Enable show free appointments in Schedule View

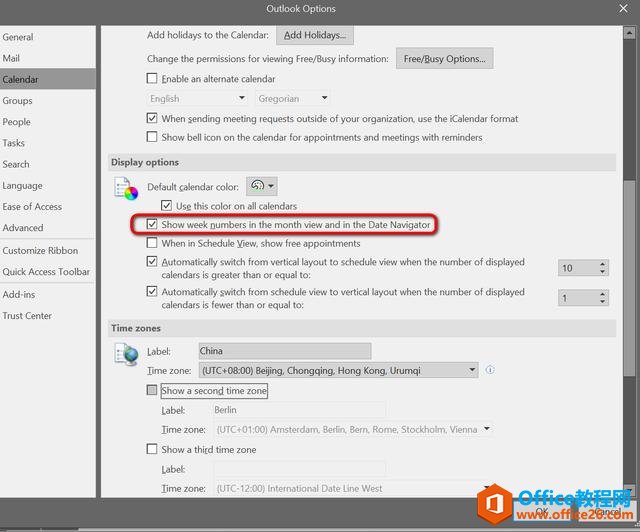152,243
